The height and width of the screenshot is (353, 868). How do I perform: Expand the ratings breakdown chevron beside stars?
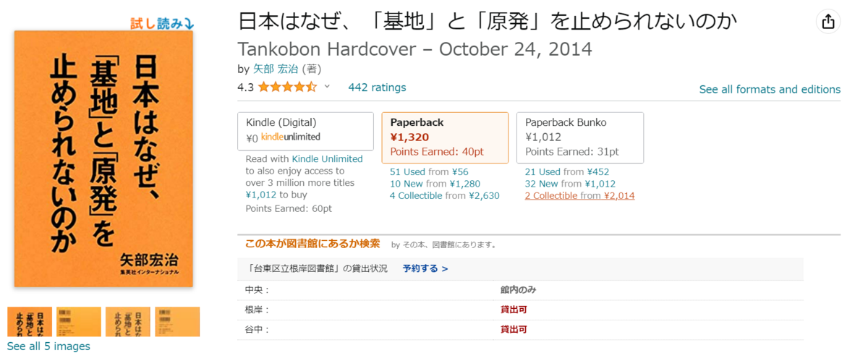[327, 87]
